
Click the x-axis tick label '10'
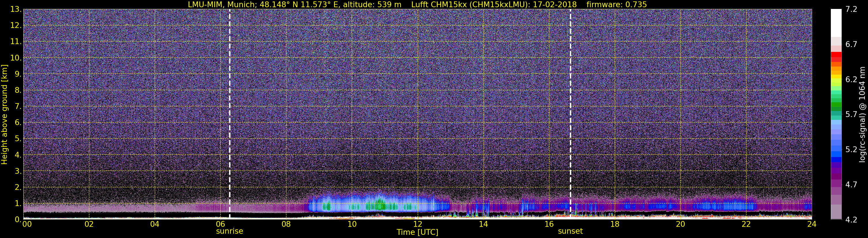coord(352,224)
